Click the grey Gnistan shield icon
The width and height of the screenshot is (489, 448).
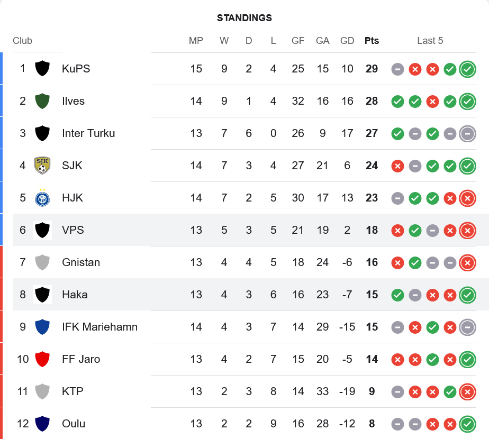(42, 262)
